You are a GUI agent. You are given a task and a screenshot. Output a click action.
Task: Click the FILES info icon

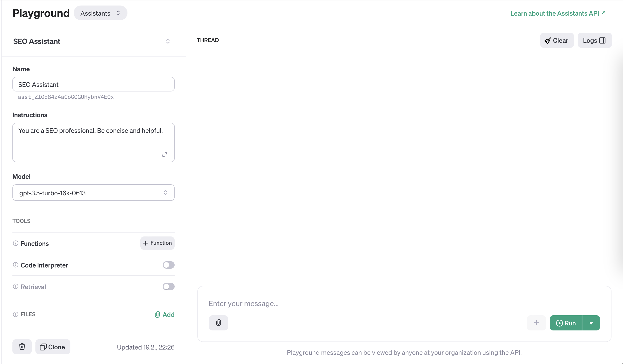coord(16,314)
